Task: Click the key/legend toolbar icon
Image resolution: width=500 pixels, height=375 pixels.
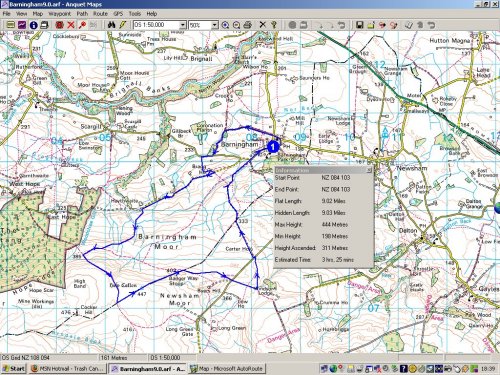Action: (274, 25)
